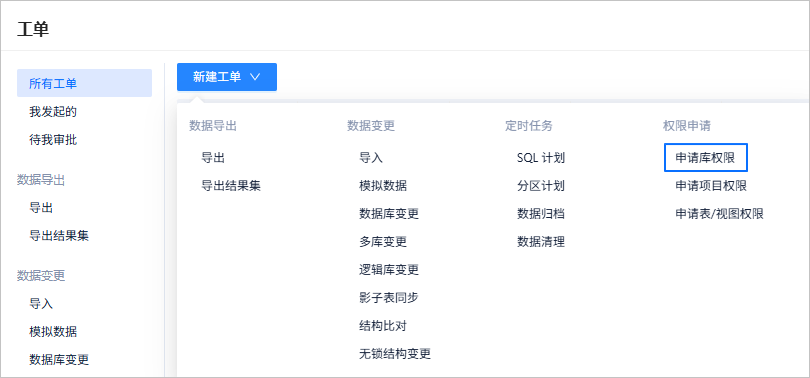Choose 数据库变更 in the dropdown panel
The height and width of the screenshot is (378, 810).
click(x=389, y=214)
